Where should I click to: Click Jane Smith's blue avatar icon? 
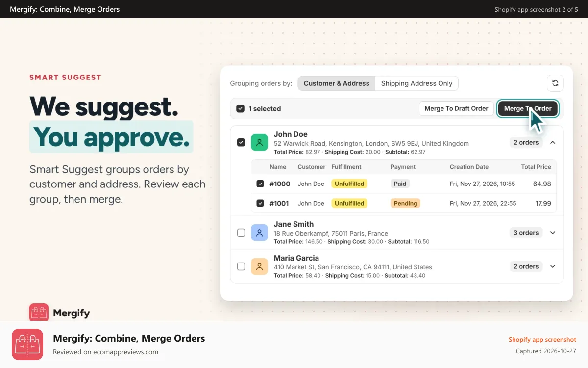pyautogui.click(x=259, y=233)
